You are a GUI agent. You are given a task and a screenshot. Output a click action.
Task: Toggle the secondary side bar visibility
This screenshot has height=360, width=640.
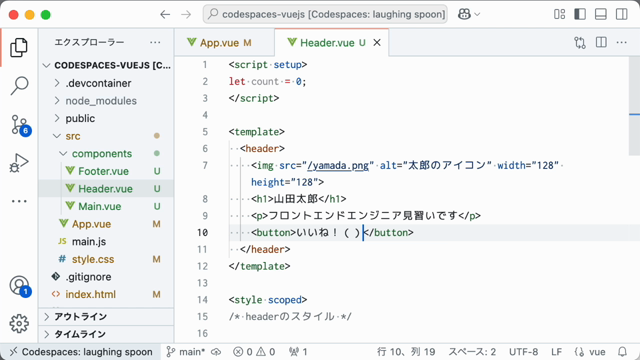[622, 14]
